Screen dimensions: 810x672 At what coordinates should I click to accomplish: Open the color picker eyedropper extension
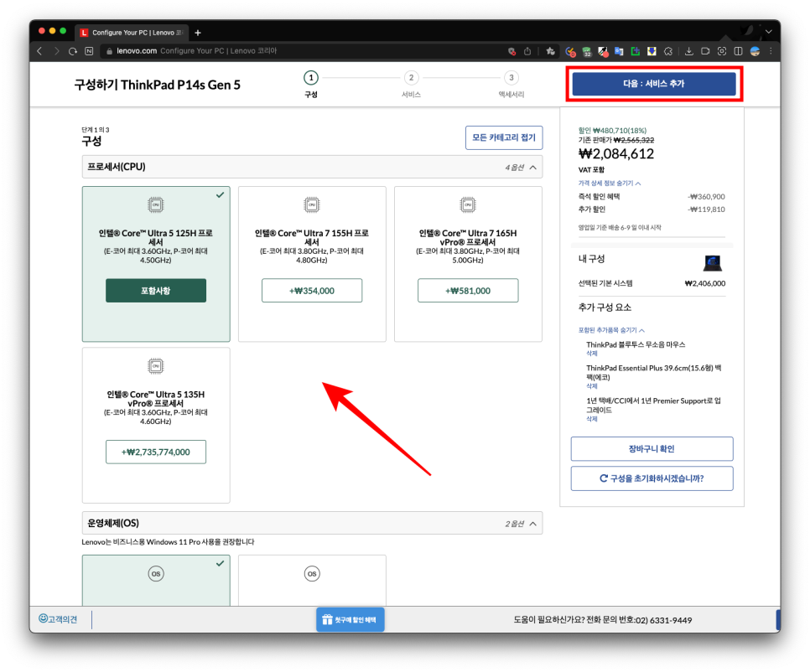coord(603,51)
